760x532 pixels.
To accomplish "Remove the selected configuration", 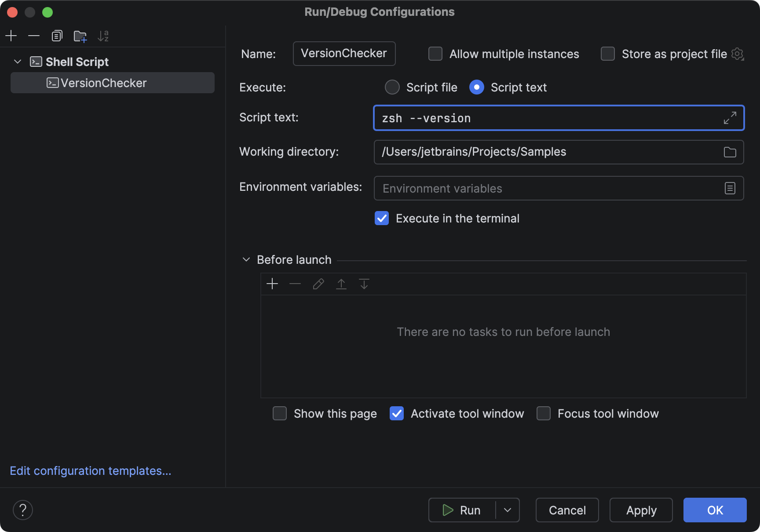I will click(x=34, y=36).
